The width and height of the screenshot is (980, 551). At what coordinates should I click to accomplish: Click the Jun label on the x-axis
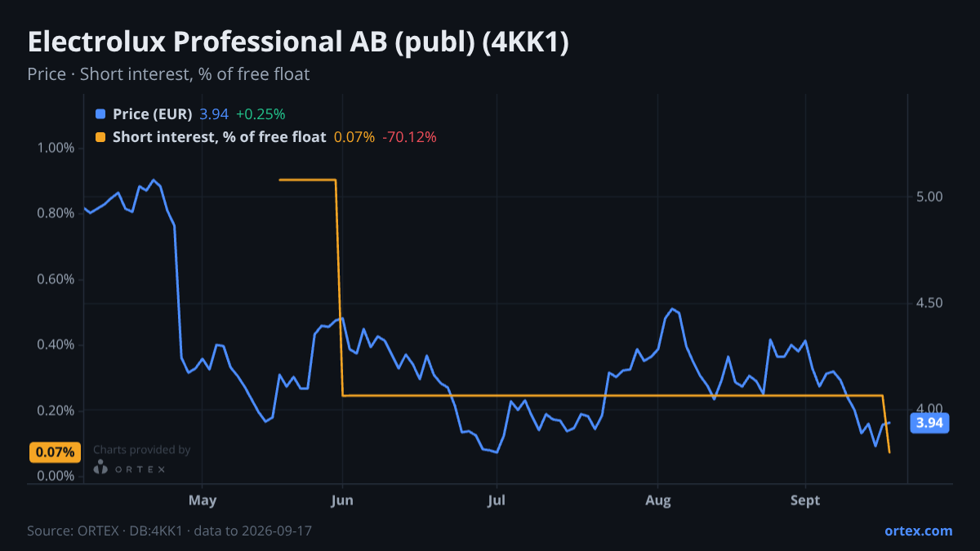[342, 500]
